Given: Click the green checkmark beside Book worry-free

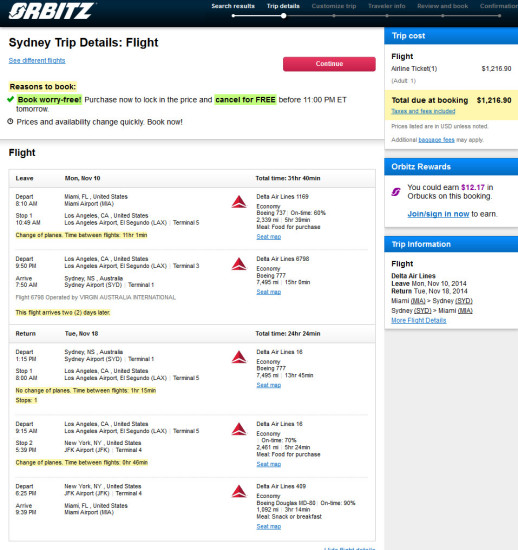Looking at the screenshot, I should (11, 99).
